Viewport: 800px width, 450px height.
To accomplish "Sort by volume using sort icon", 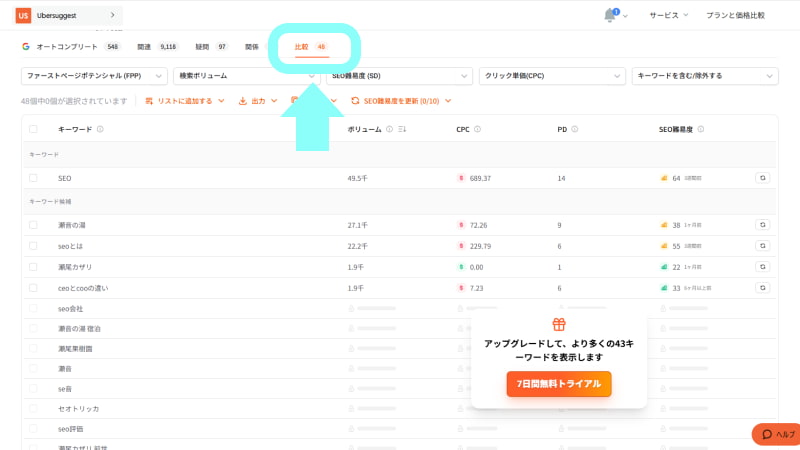I will pos(402,129).
